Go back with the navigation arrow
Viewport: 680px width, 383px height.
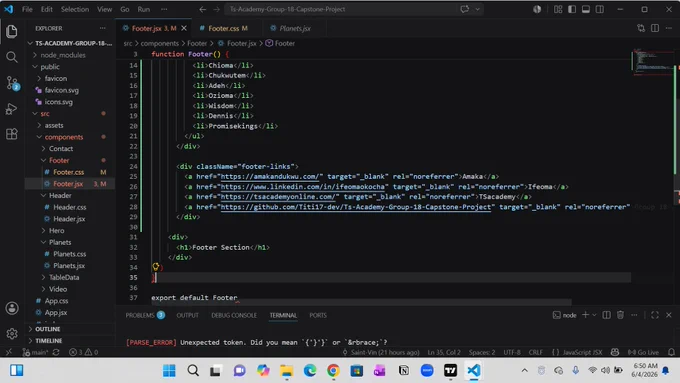click(x=203, y=9)
